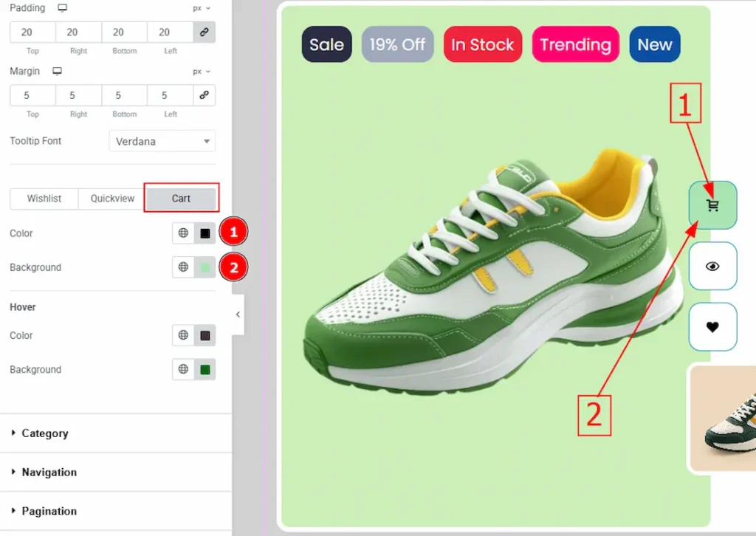Open the Tooltip Font dropdown

tap(162, 141)
